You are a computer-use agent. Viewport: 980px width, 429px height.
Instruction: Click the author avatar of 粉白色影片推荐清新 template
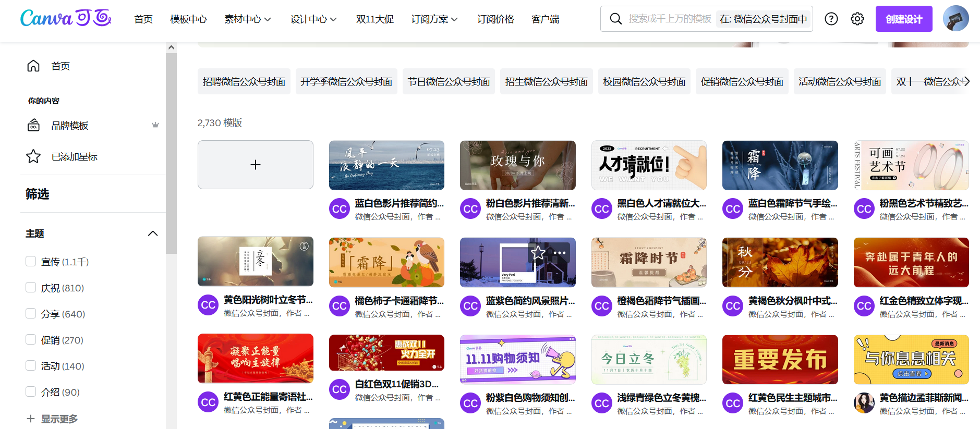click(470, 209)
